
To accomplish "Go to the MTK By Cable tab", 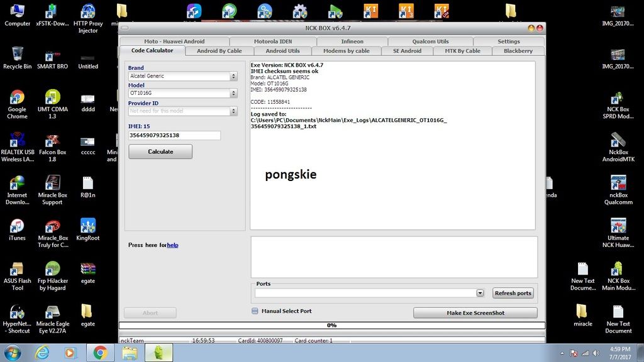I will 462,51.
